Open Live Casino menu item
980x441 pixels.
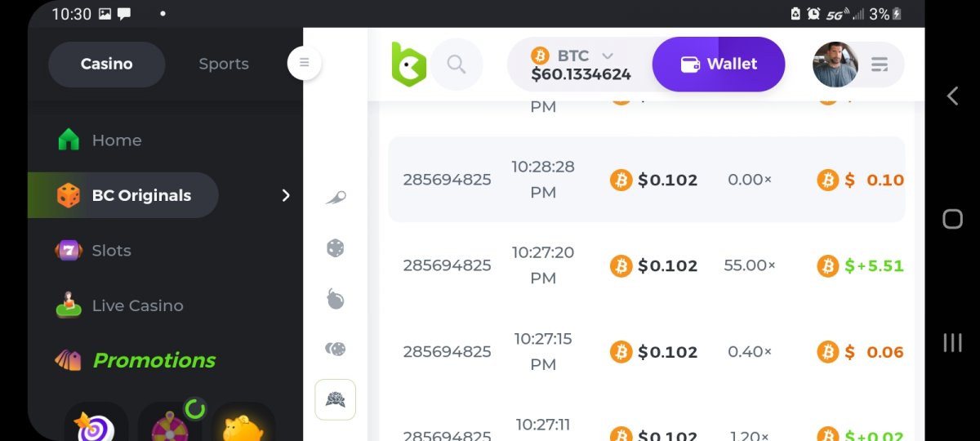coord(137,305)
